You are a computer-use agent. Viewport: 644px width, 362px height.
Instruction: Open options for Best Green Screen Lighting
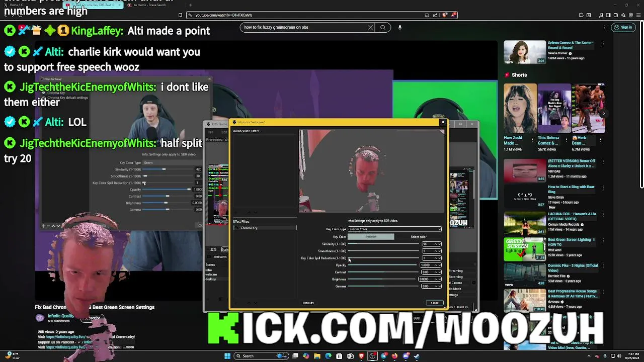[603, 241]
